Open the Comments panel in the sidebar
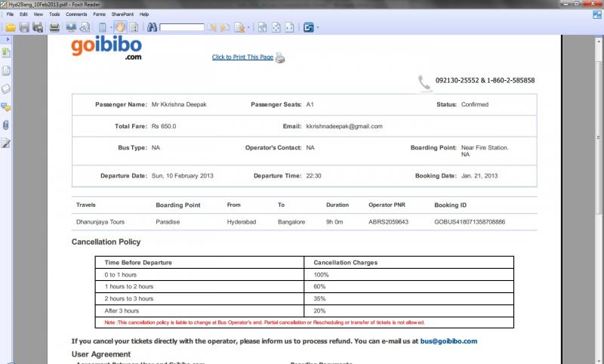This screenshot has width=604, height=364. point(6,107)
